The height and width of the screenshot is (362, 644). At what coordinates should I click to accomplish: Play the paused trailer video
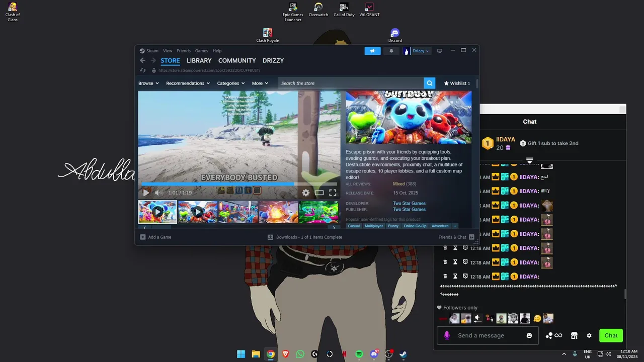(146, 193)
